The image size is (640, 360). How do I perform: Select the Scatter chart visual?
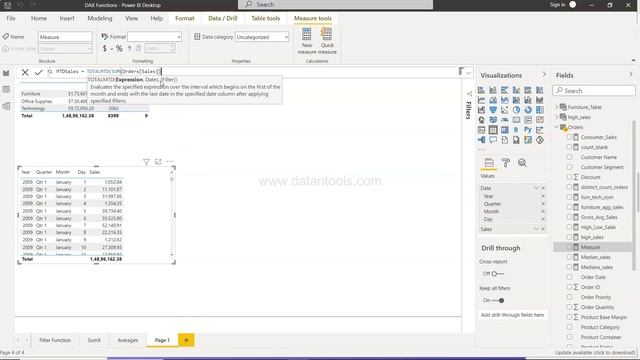pos(504,110)
